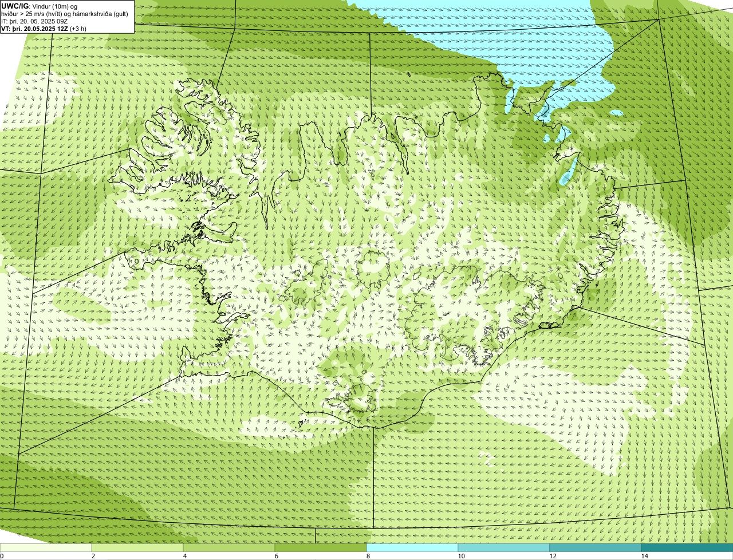733x560 pixels.
Task: Click the legend scale label "14"
Action: [x=644, y=556]
